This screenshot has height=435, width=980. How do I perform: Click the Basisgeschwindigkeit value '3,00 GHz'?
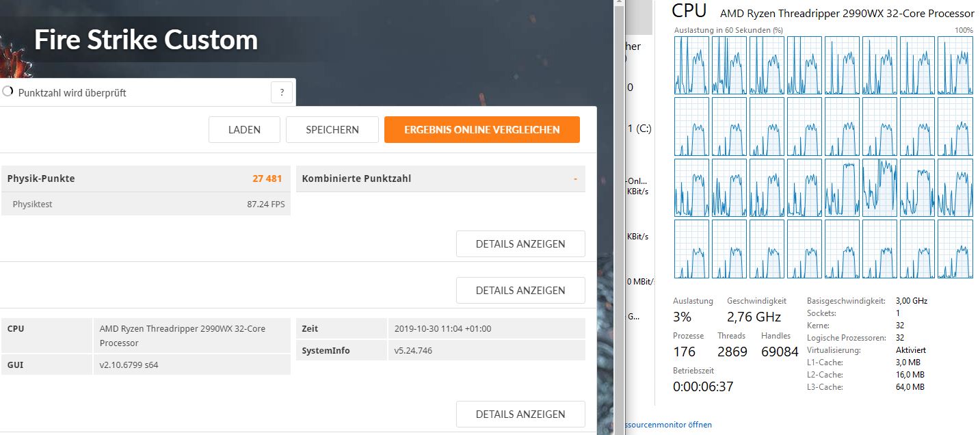point(912,301)
